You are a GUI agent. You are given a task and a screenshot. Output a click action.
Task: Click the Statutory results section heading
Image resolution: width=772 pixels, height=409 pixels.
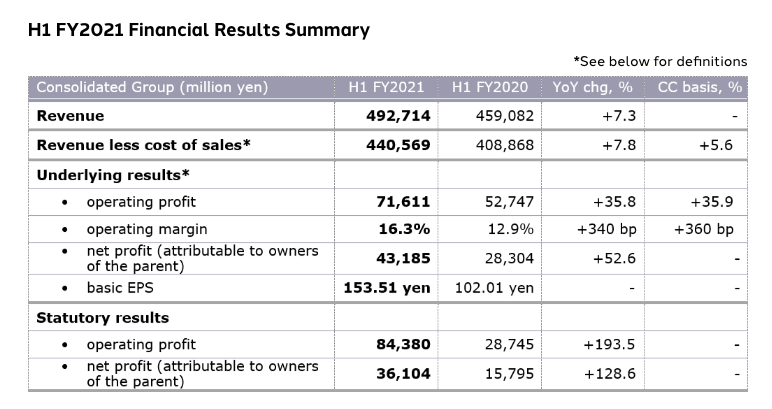102,318
